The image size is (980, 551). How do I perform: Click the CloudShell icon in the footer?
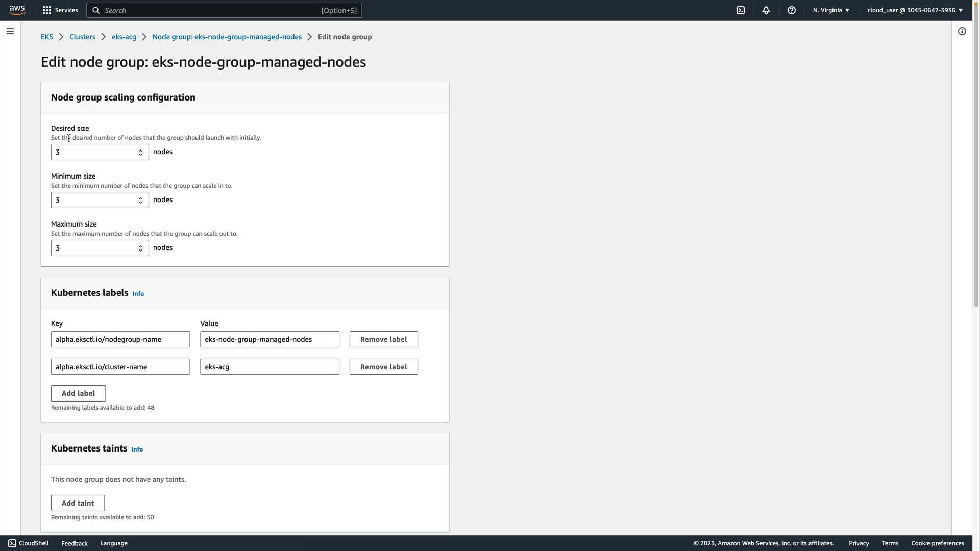coord(12,543)
